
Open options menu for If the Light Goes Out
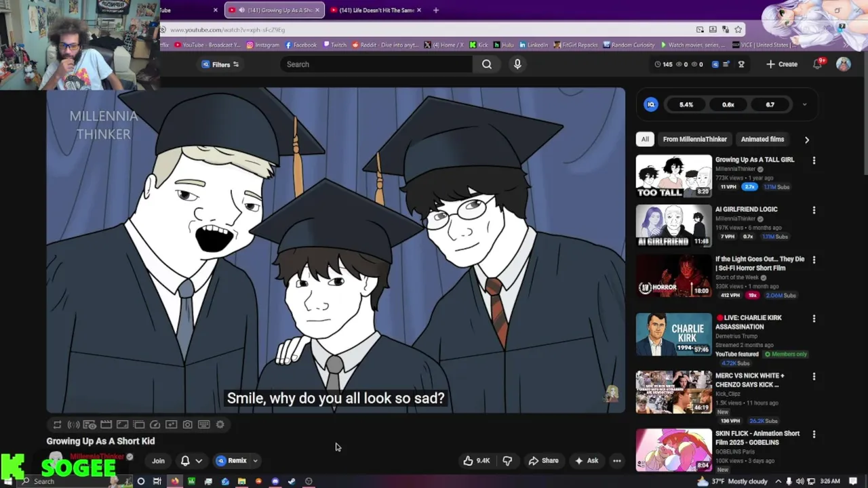[814, 260]
